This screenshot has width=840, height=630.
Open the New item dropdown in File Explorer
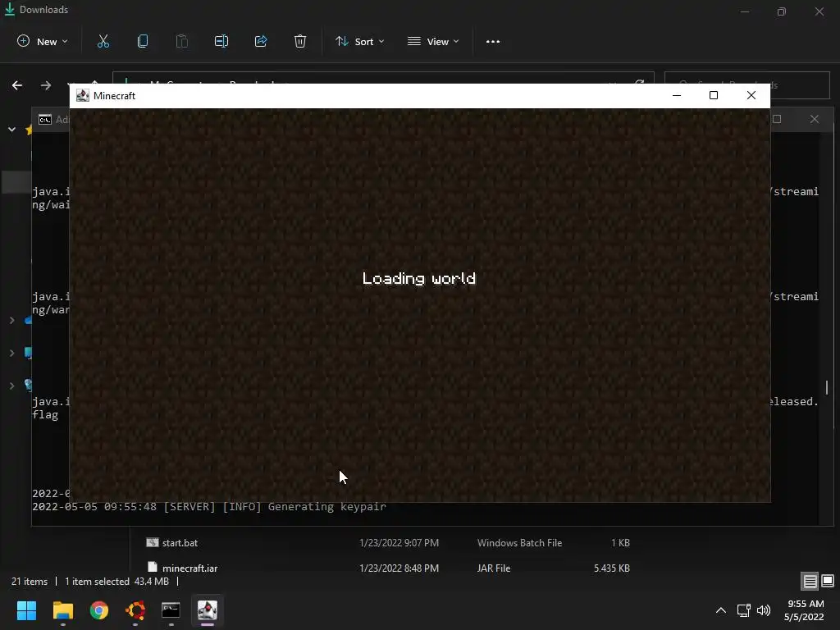43,41
